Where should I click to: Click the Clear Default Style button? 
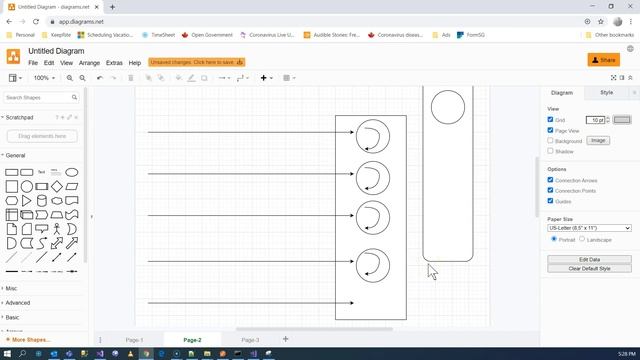tap(589, 269)
